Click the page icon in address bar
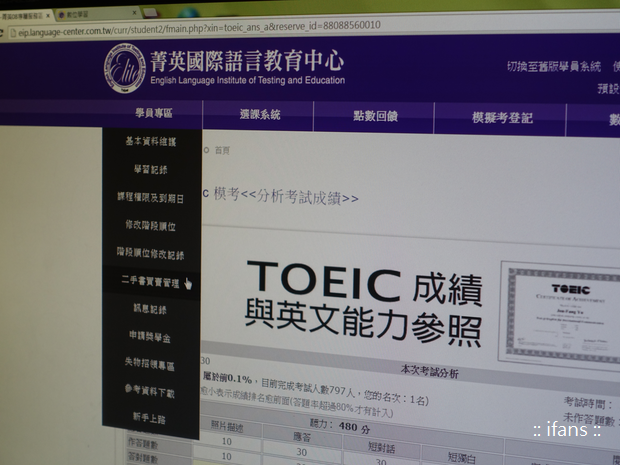Image resolution: width=620 pixels, height=465 pixels. 13,33
